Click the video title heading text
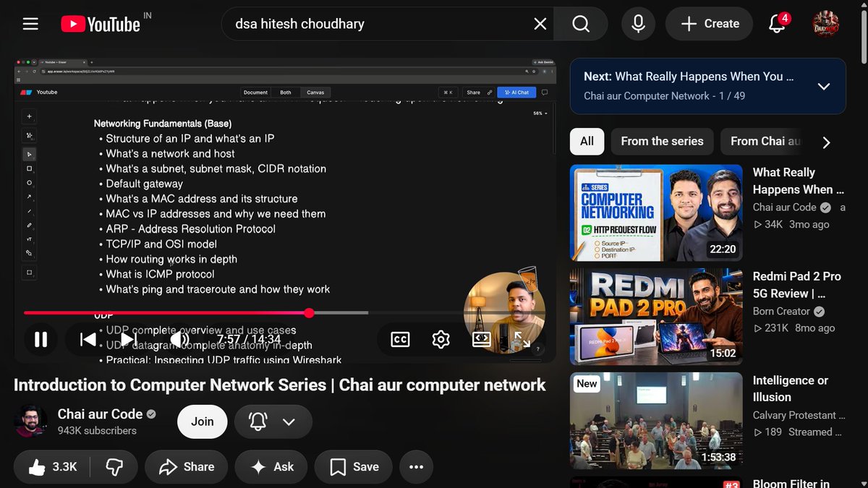 point(279,385)
